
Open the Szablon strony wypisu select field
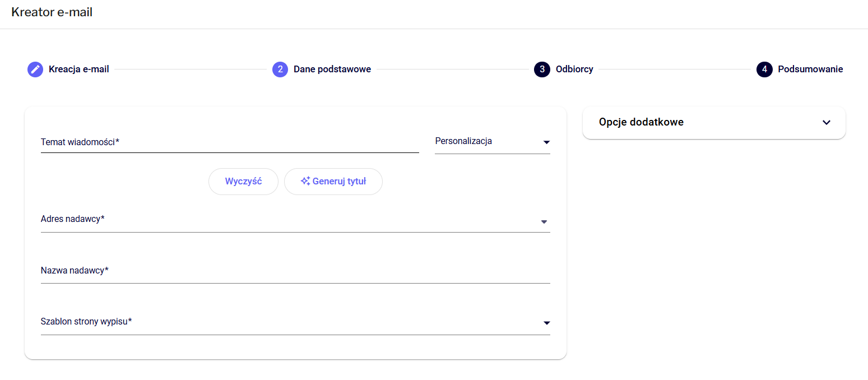[286, 322]
